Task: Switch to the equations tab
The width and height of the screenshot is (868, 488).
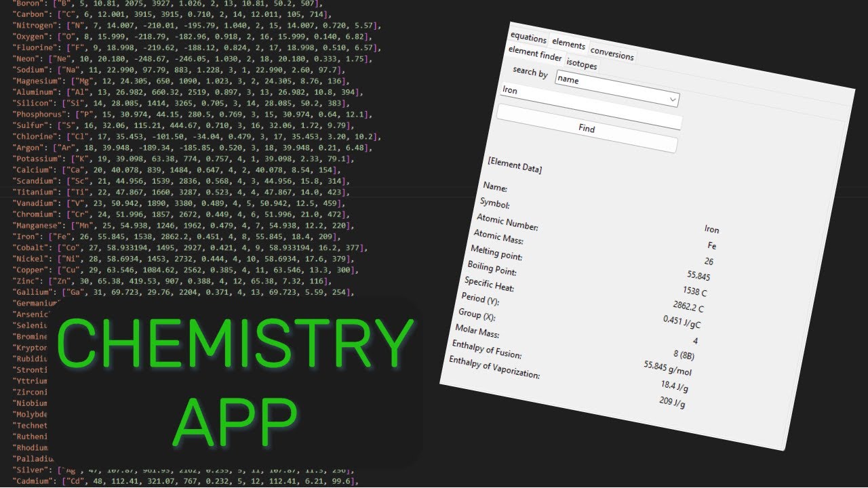Action: [528, 37]
